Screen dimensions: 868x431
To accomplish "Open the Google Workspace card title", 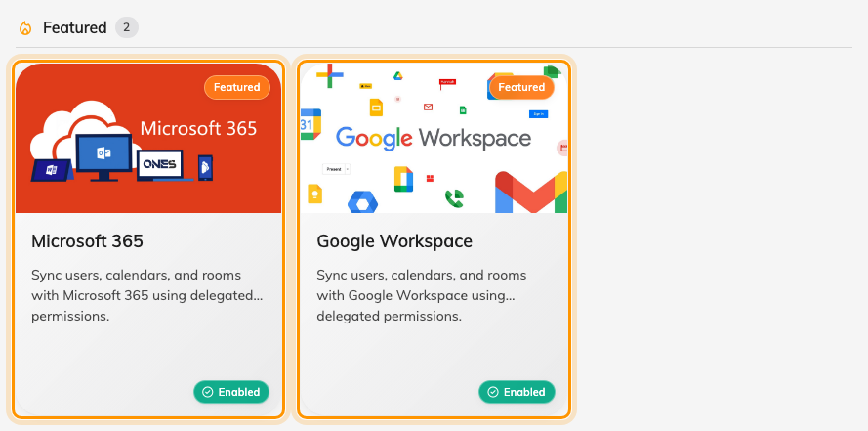I will point(394,241).
